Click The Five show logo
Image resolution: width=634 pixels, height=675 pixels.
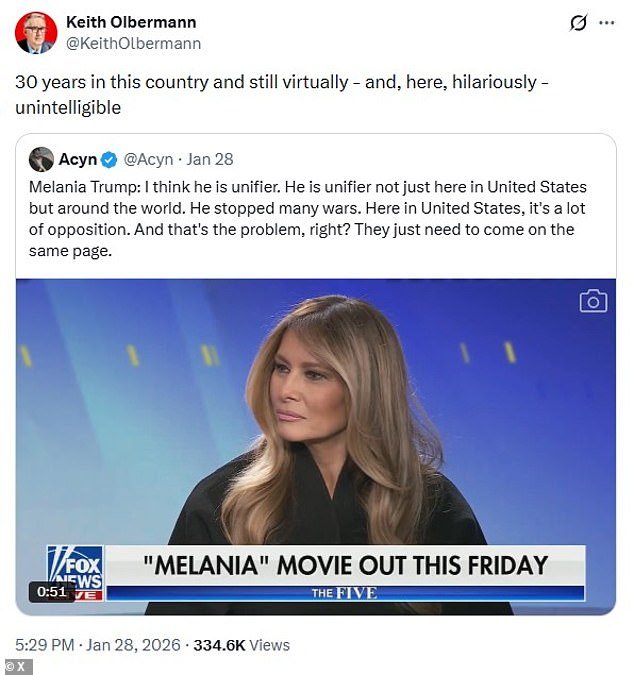(x=343, y=593)
